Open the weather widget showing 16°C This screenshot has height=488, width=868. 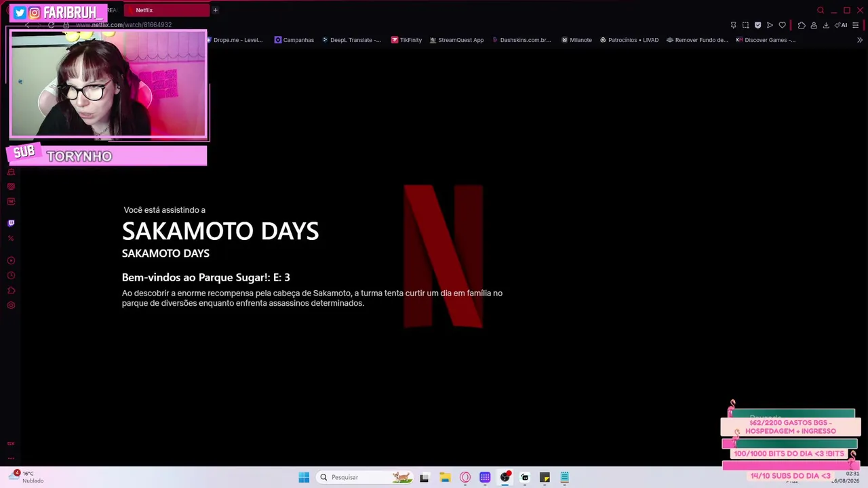click(27, 477)
